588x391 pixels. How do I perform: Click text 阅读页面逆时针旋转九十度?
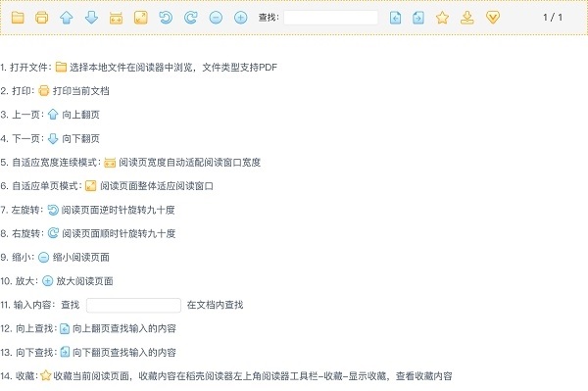(119, 210)
